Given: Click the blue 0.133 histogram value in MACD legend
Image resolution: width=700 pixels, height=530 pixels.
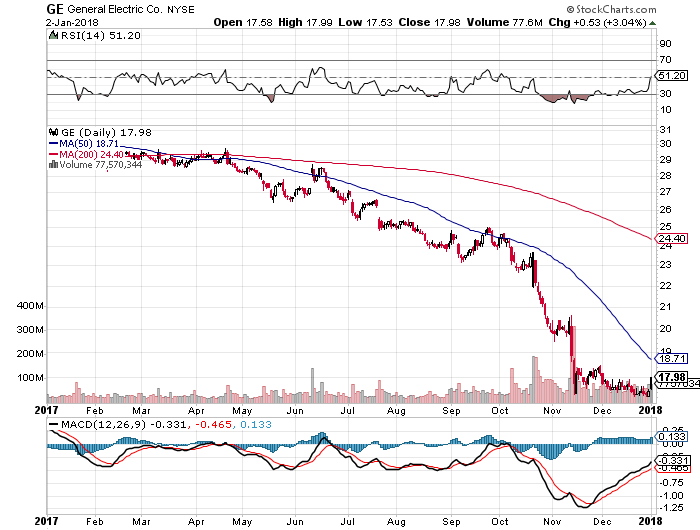Looking at the screenshot, I should (256, 425).
